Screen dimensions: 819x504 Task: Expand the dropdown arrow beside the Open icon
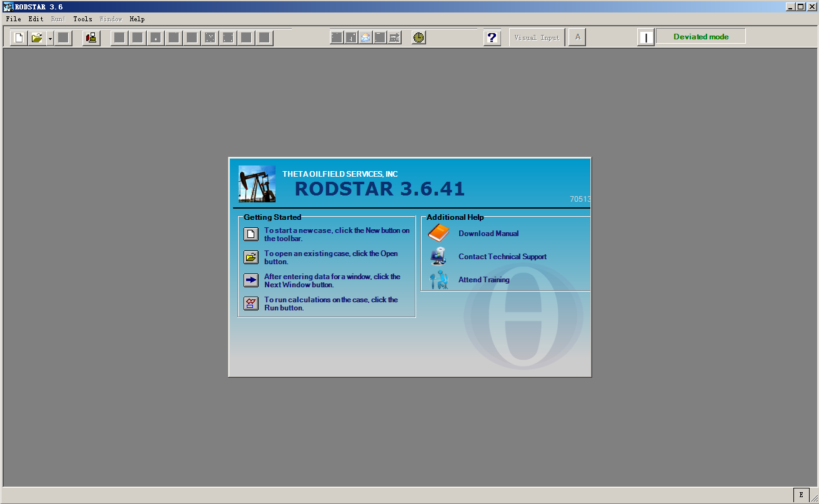50,38
